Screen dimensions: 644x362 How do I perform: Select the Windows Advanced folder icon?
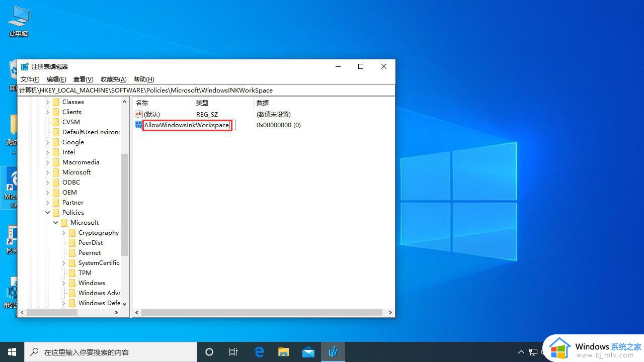[x=72, y=293]
